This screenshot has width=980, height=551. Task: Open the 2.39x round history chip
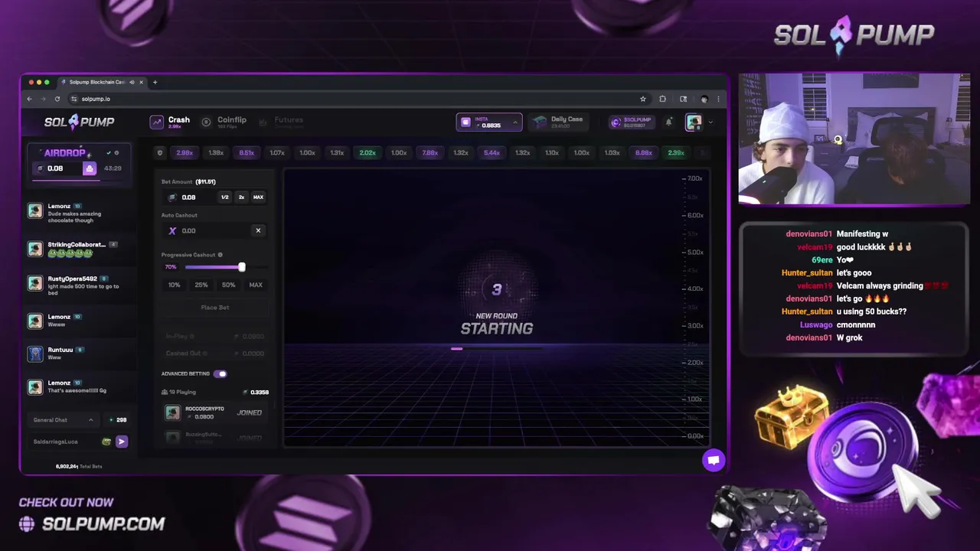(676, 153)
